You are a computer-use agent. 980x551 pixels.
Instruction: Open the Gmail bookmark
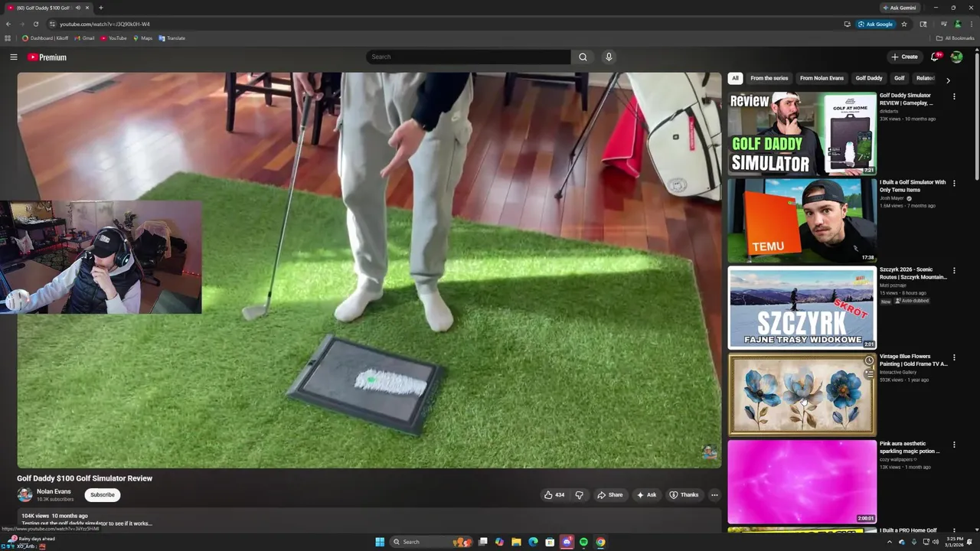(x=84, y=38)
